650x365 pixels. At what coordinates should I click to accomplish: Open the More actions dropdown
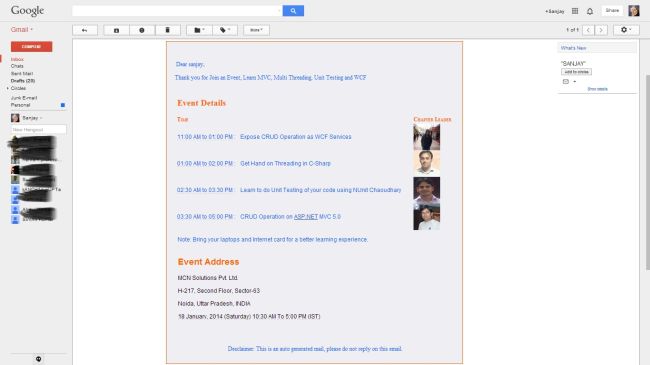pyautogui.click(x=256, y=30)
